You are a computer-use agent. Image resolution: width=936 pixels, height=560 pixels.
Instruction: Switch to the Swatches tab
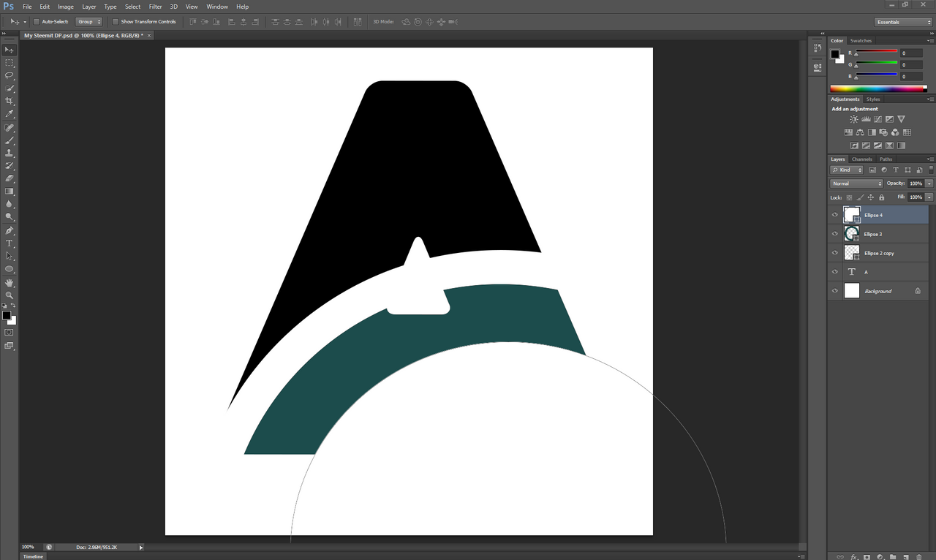pos(861,41)
